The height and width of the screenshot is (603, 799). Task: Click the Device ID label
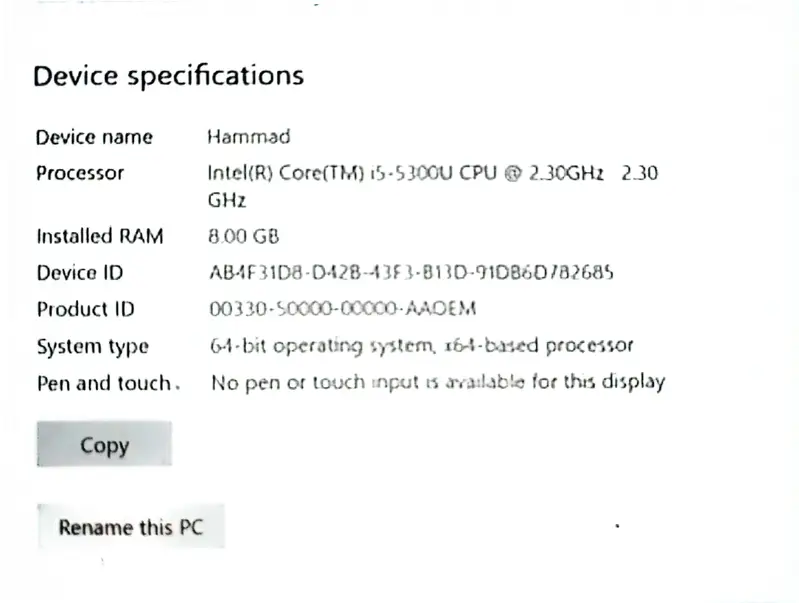pos(80,273)
